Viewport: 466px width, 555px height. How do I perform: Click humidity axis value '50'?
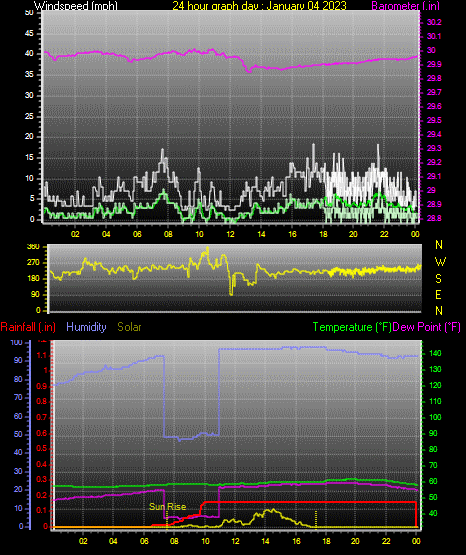(x=18, y=434)
